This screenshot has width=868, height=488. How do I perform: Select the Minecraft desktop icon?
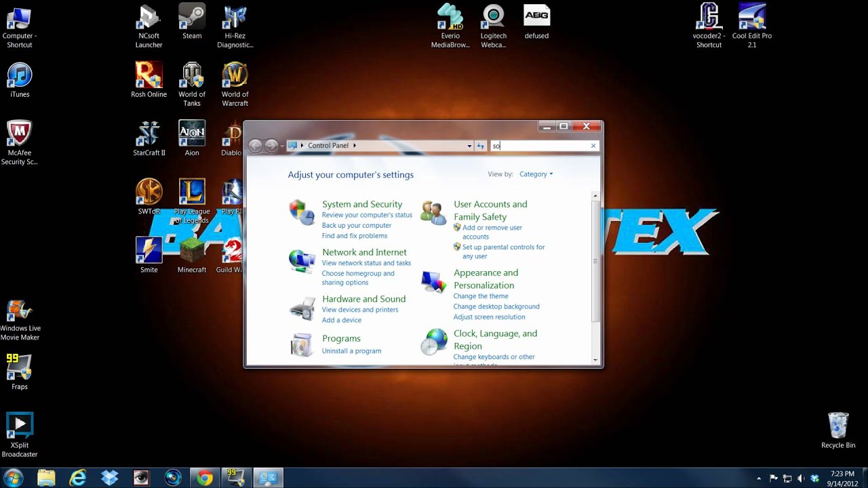click(192, 256)
